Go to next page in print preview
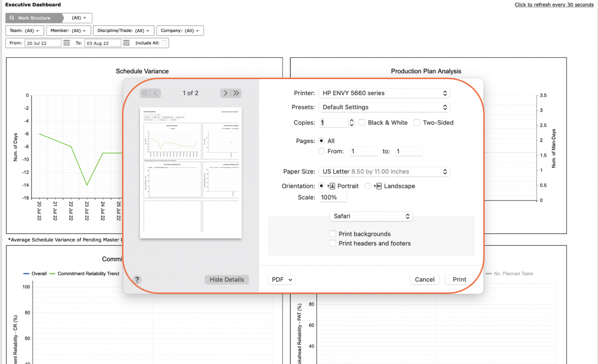 [225, 93]
